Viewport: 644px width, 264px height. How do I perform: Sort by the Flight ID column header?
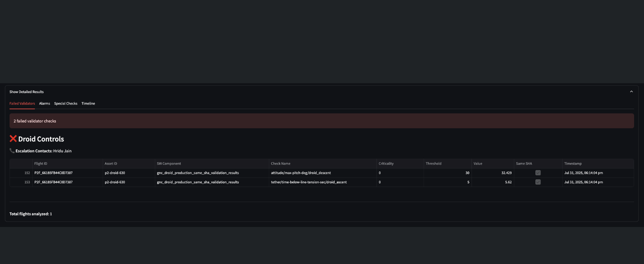68,164
